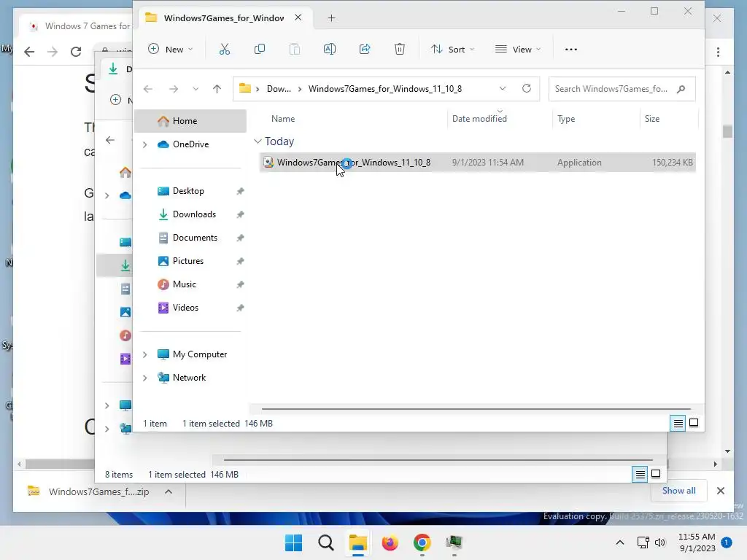
Task: Click File Explorer icon on taskbar
Action: coord(357,542)
